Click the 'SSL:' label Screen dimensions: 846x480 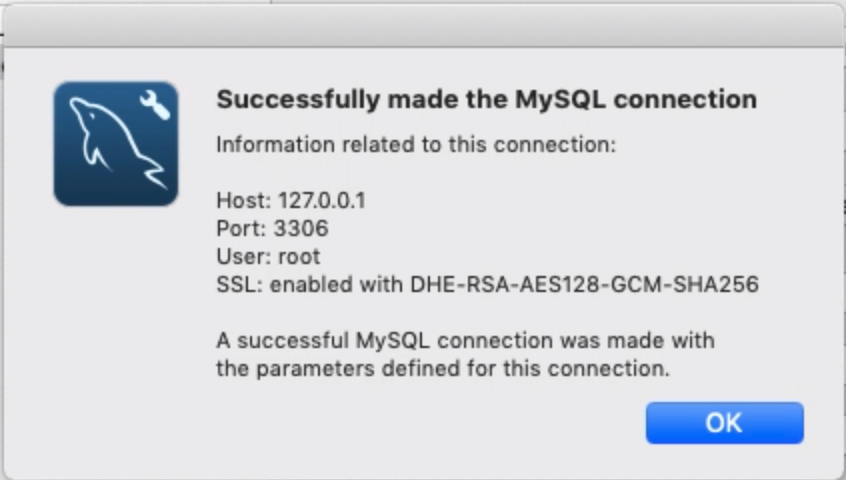[240, 284]
